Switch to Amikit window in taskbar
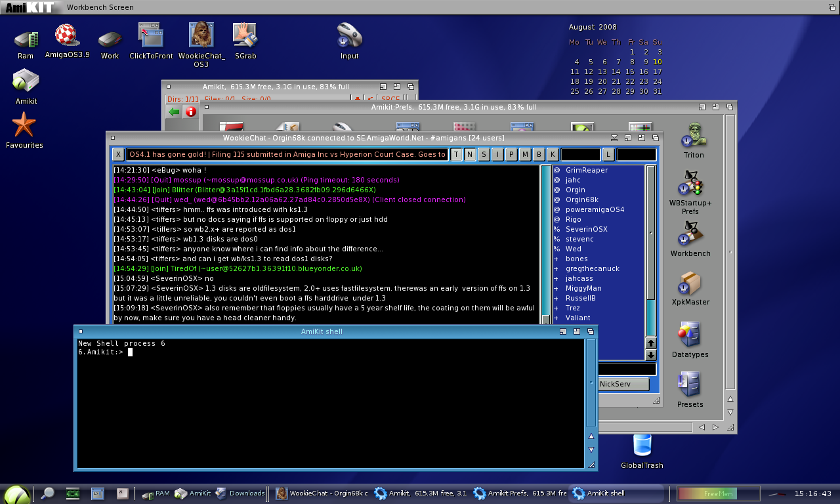The image size is (840, 504). coord(421,493)
